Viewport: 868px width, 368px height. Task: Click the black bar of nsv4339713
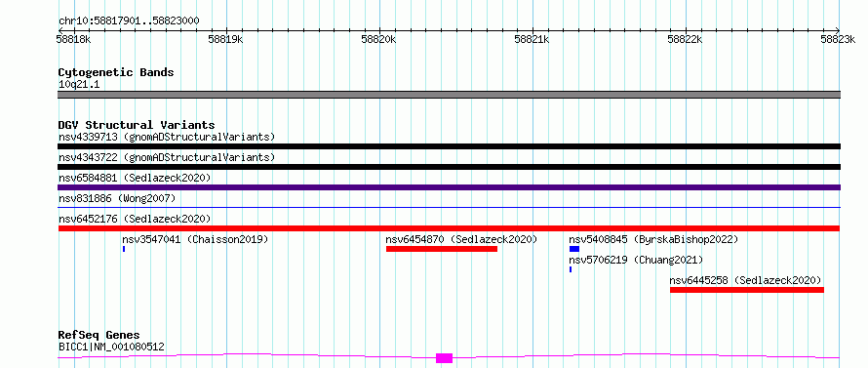[449, 146]
